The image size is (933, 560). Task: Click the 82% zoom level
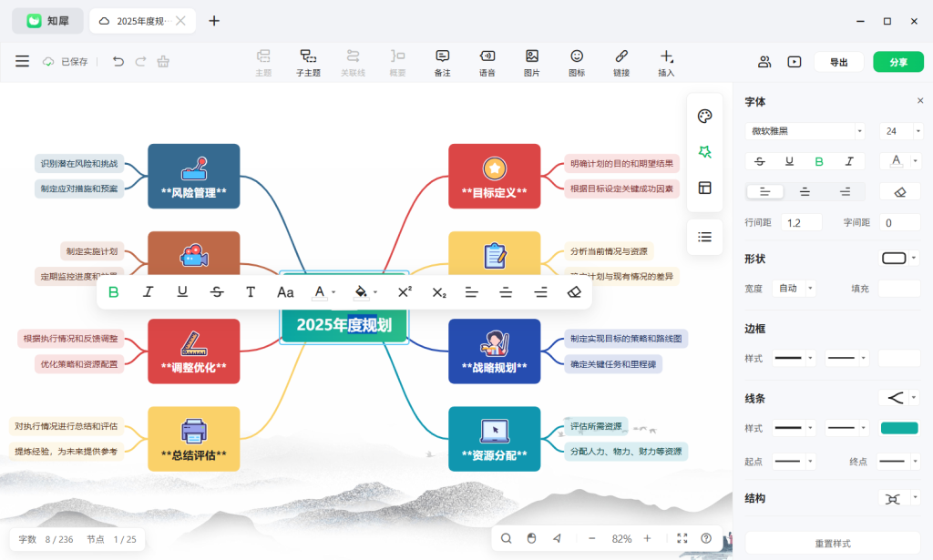[x=621, y=538]
